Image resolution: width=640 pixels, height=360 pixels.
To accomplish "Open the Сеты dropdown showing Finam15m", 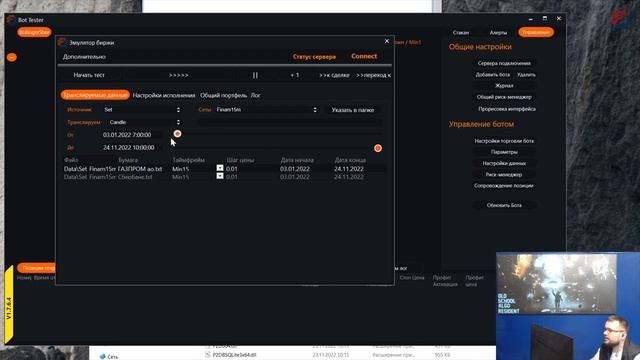I will tap(267, 110).
